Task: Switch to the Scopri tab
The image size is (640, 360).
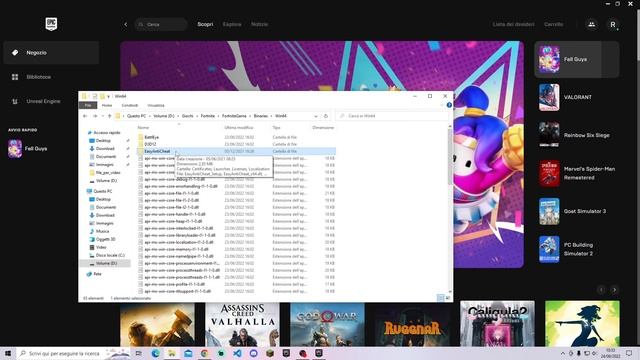Action: [x=205, y=24]
